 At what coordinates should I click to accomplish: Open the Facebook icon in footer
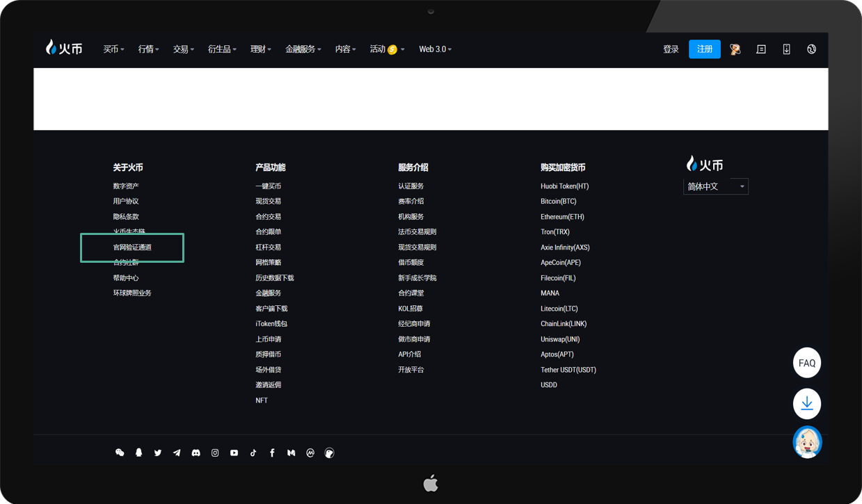272,453
